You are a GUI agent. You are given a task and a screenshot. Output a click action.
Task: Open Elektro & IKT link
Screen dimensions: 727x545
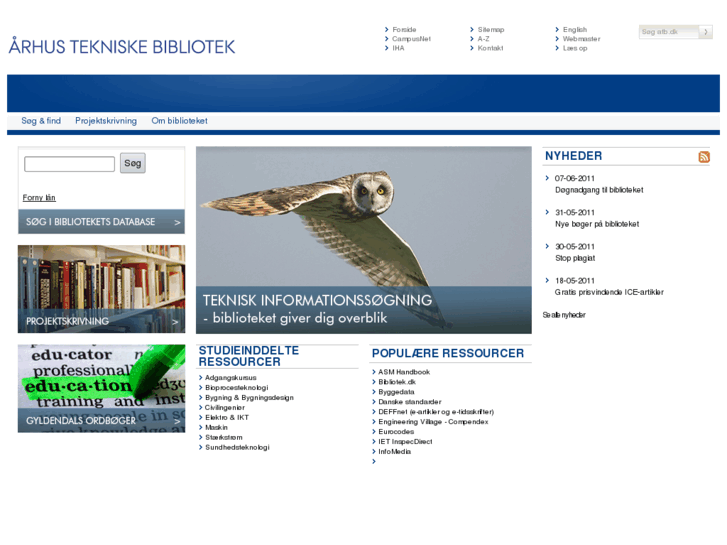(x=227, y=417)
